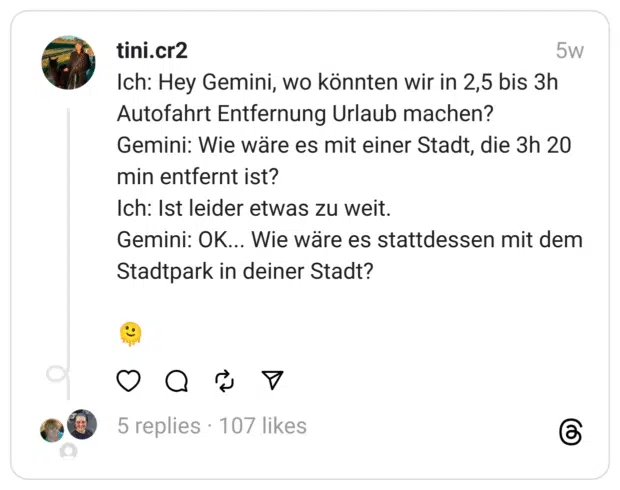The height and width of the screenshot is (490, 620).
Task: Click the 'Stadtpark in deiner Stadt?' text
Action: click(245, 271)
